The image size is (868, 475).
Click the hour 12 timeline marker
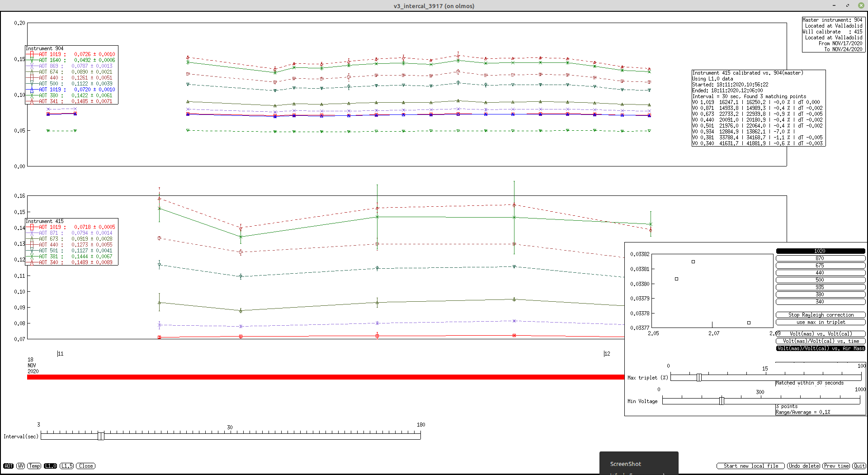[x=607, y=354]
